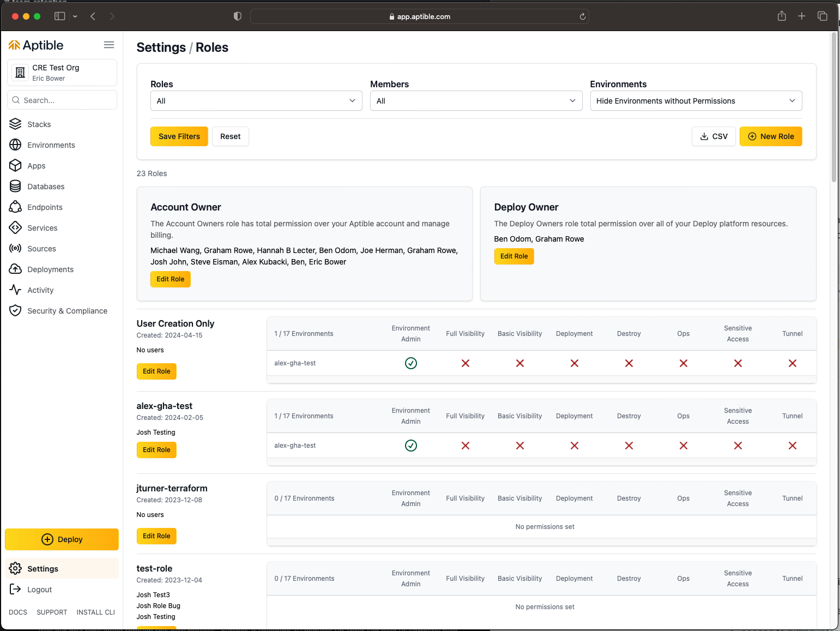Toggle alex-gha-test role Ops permission X

click(x=684, y=446)
